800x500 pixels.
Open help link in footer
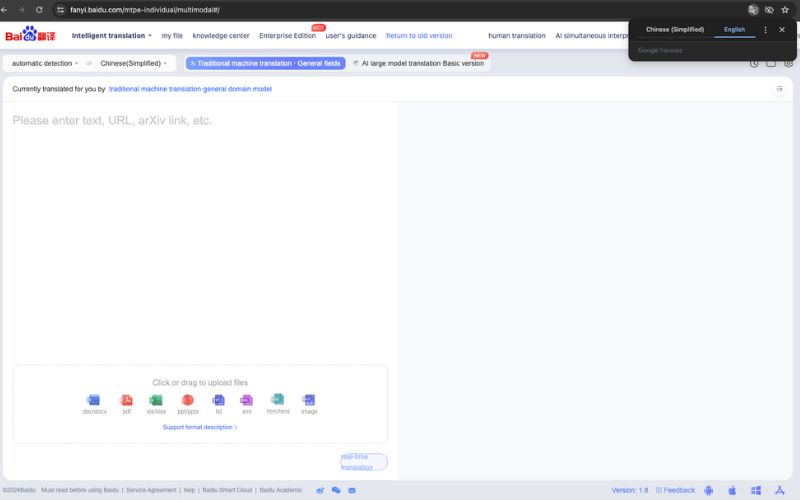pos(189,490)
